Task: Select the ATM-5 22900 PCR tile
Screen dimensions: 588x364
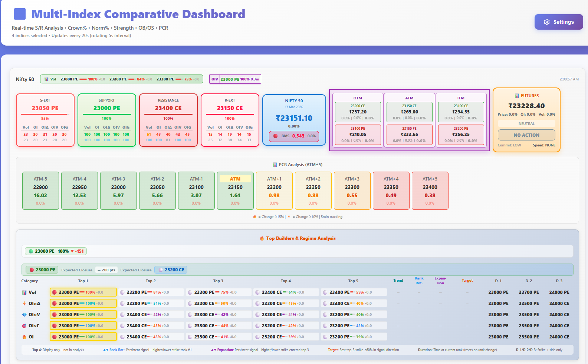Action: click(40, 191)
